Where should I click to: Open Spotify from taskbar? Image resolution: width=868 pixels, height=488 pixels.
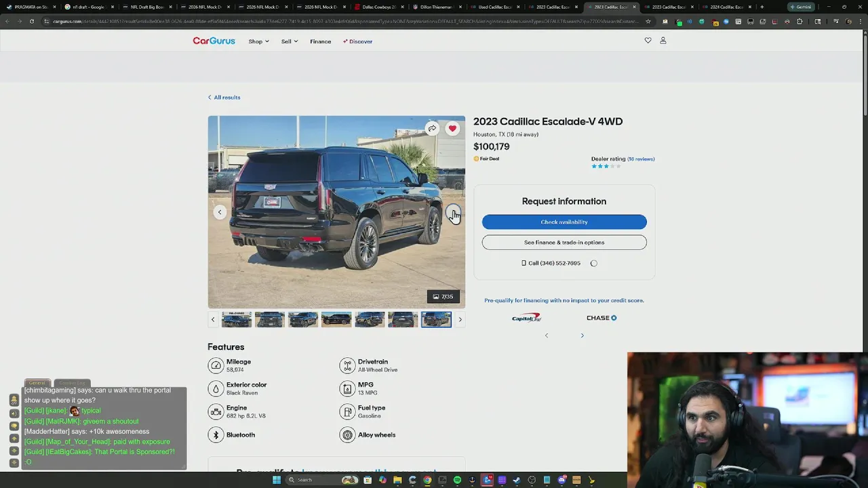457,480
